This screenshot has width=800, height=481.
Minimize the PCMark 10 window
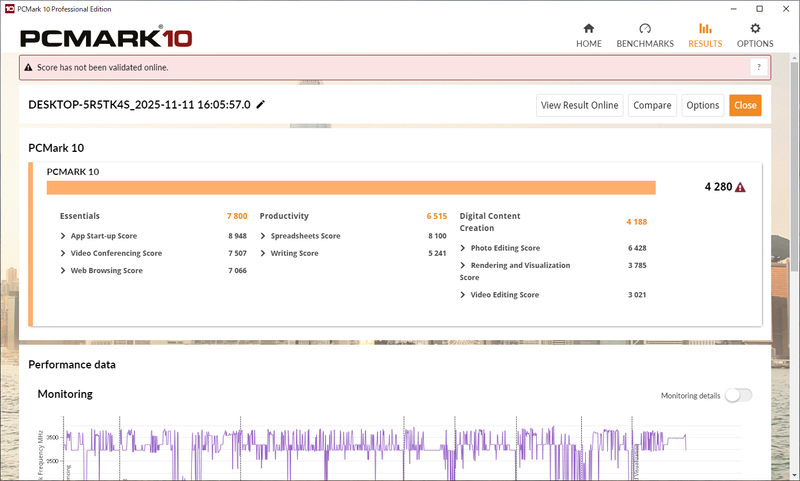[x=734, y=9]
